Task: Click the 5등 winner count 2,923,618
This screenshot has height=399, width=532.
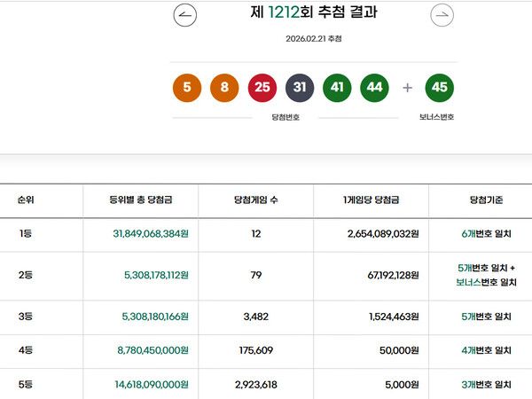Action: tap(256, 385)
